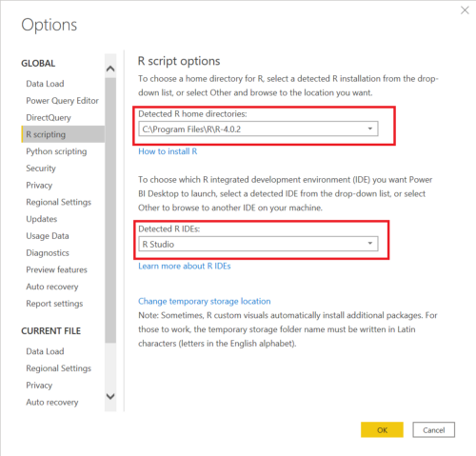Open Learn more about R IDEs link
Screen dimensions: 476x456
pos(185,266)
